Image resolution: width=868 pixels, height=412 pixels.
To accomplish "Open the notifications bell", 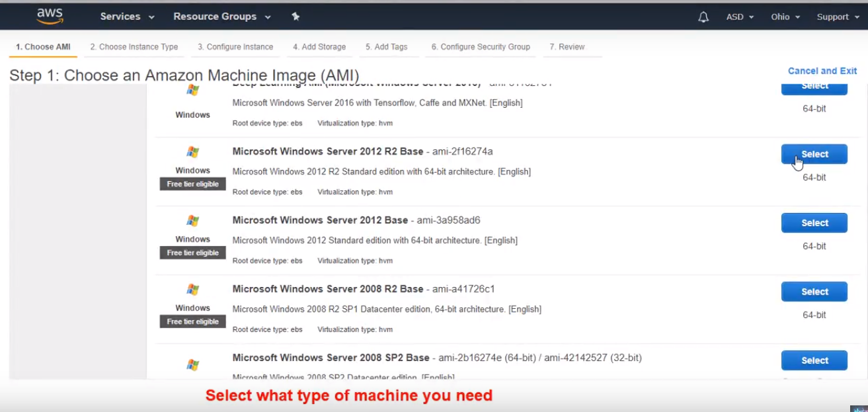I will (x=703, y=17).
